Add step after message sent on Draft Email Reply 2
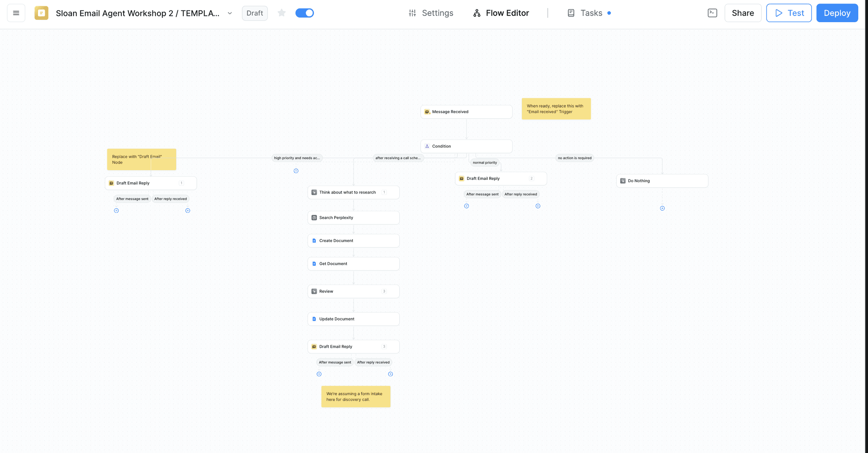 tap(467, 206)
